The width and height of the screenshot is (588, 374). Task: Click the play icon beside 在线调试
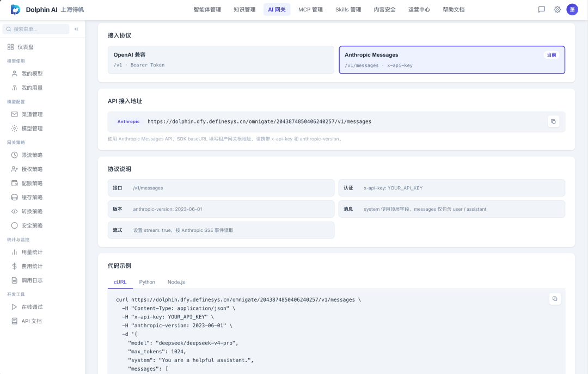pos(14,307)
